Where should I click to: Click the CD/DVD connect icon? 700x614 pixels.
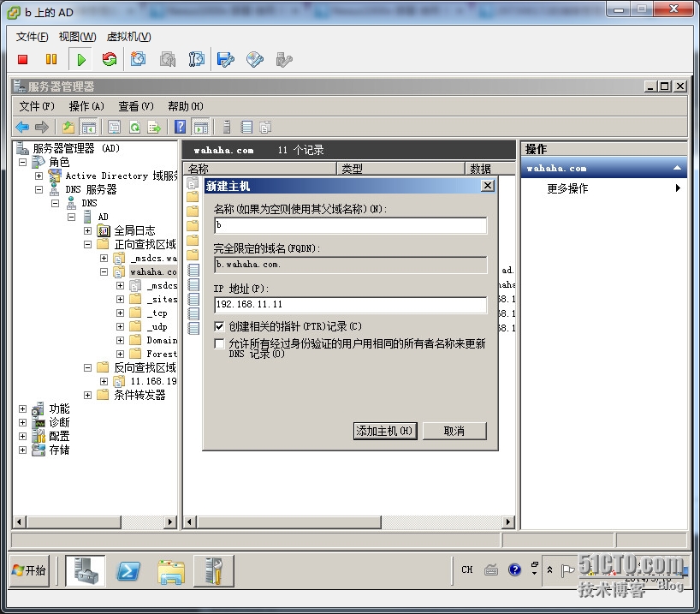254,59
